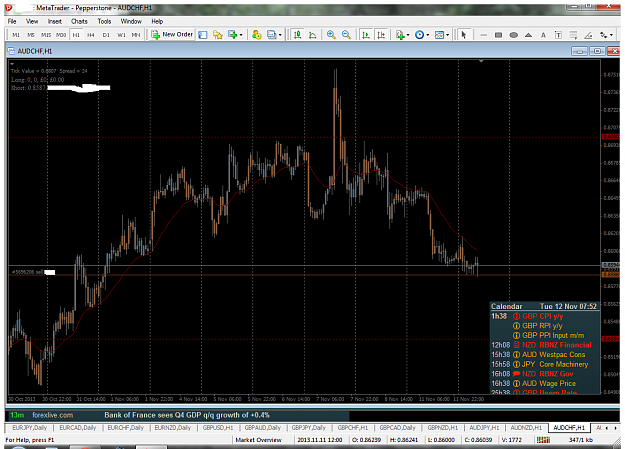This screenshot has height=449, width=625.
Task: Toggle the chart shift icon
Action: pyautogui.click(x=381, y=35)
